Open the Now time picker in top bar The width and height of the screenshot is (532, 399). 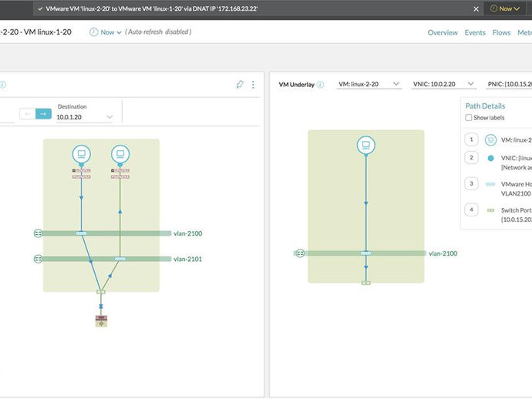point(505,8)
